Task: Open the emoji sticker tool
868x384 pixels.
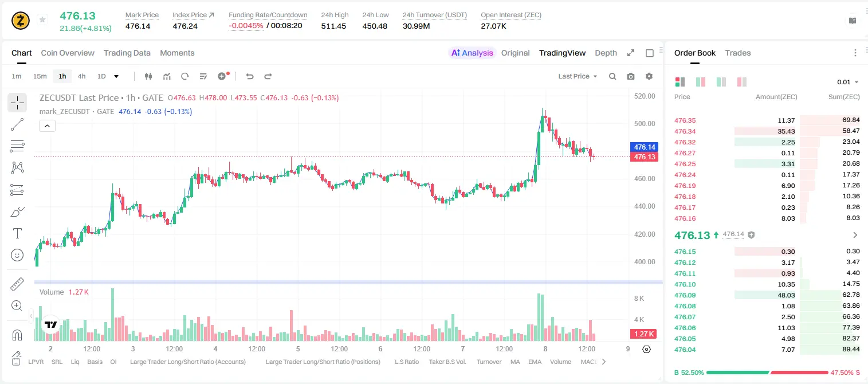Action: coord(17,255)
